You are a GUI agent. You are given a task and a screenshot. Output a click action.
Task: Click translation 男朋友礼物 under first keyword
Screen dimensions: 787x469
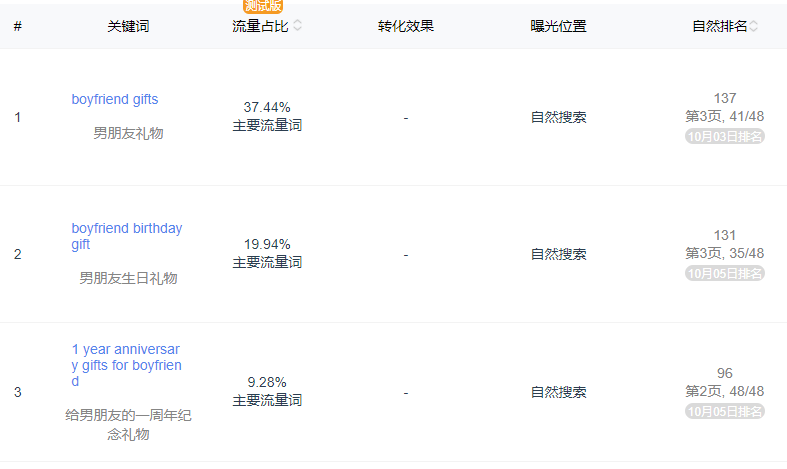(x=128, y=133)
